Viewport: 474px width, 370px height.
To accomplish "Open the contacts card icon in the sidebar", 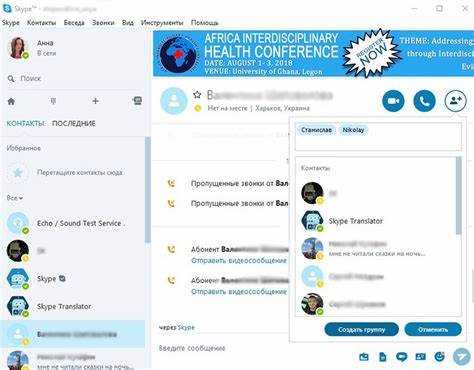I will tap(137, 101).
